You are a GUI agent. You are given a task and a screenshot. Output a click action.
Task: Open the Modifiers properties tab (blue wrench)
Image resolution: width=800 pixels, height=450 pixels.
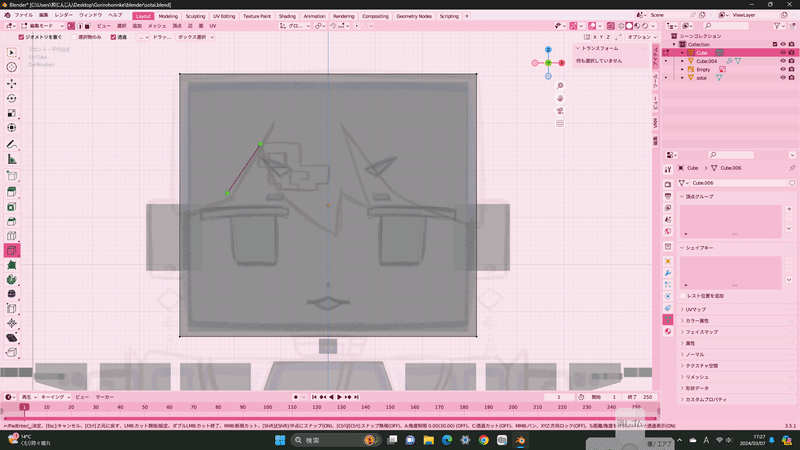[668, 273]
